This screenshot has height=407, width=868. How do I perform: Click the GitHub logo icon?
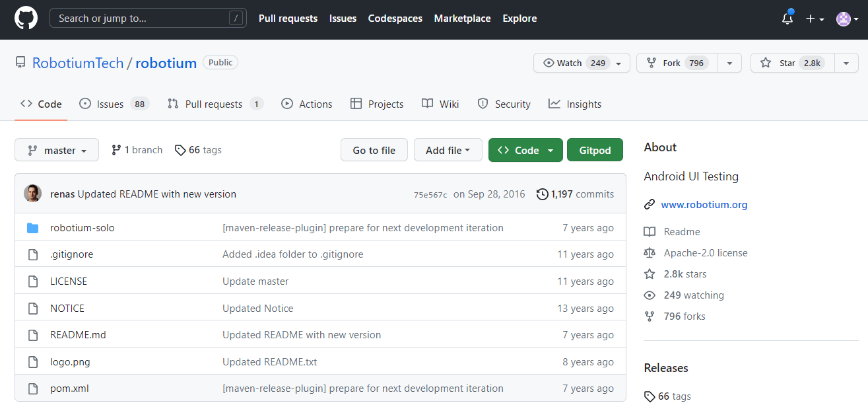point(28,18)
